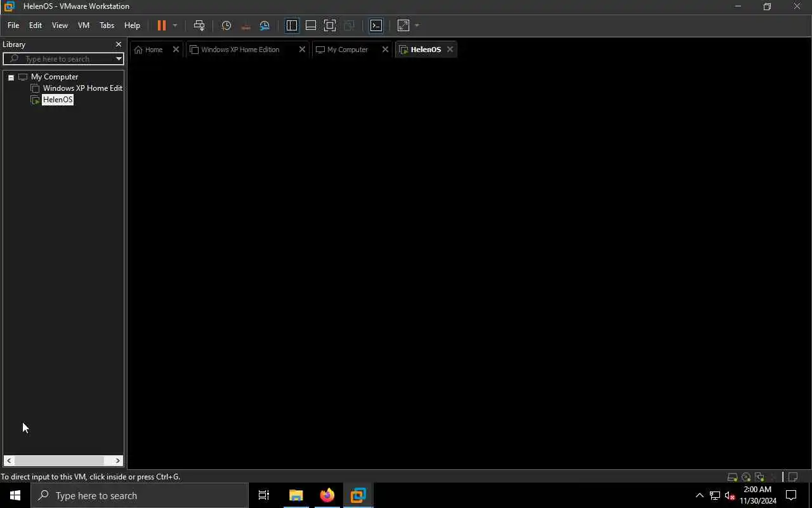
Task: Open the clock showing 2:00 AM
Action: point(757,495)
